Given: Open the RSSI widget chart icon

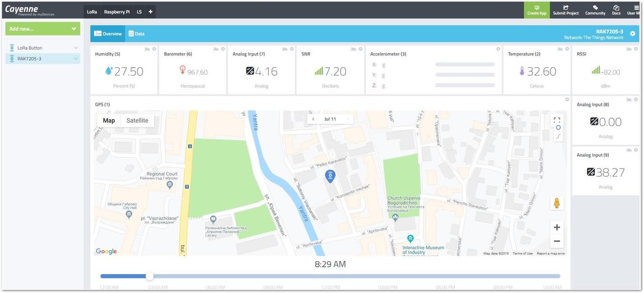Looking at the screenshot, I should point(629,49).
